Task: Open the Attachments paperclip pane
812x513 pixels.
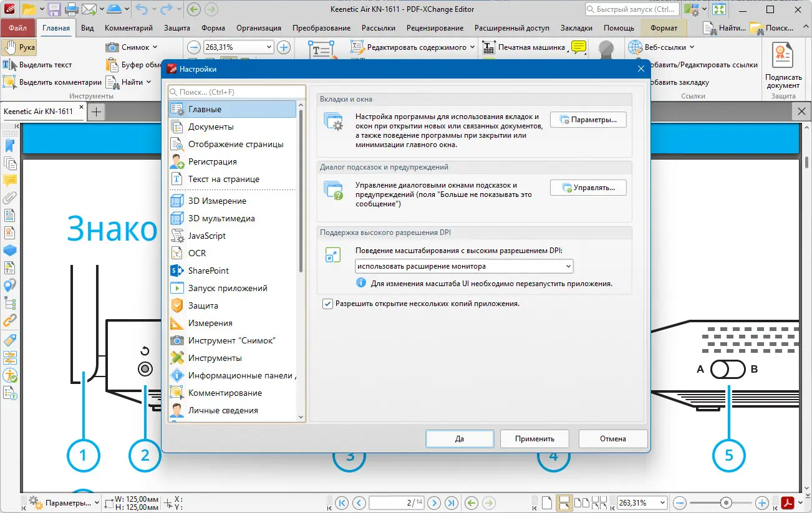Action: tap(9, 198)
